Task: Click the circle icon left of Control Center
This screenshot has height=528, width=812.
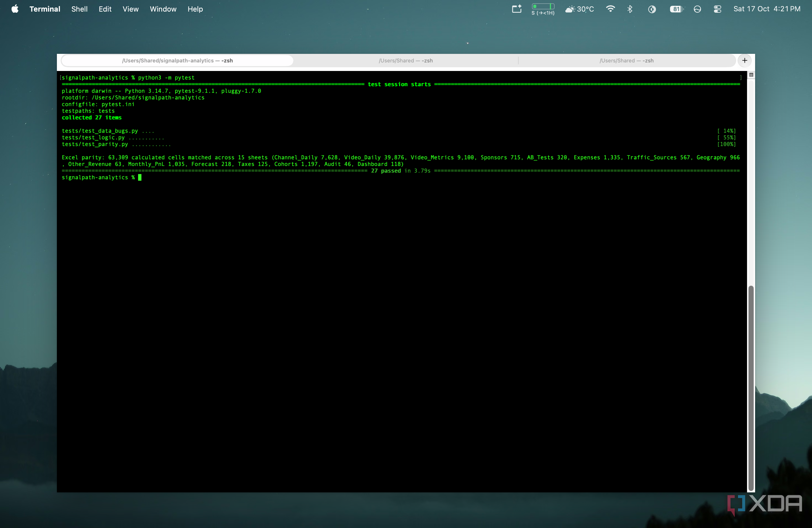Action: tap(697, 9)
